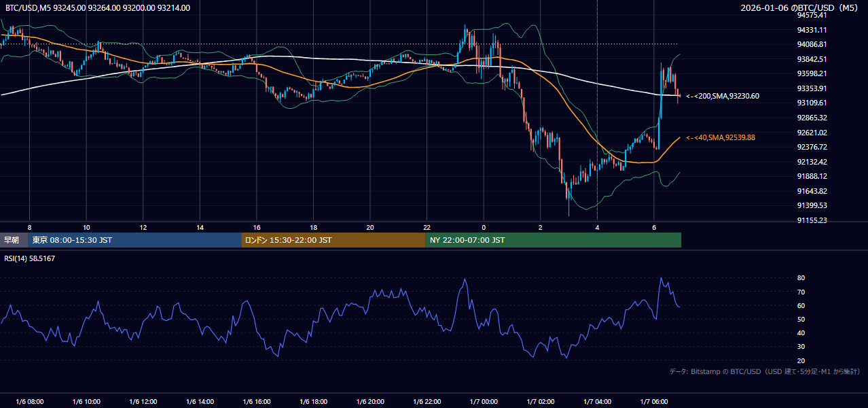This screenshot has width=868, height=408.
Task: Click the 93353.91 price axis label
Action: point(812,88)
